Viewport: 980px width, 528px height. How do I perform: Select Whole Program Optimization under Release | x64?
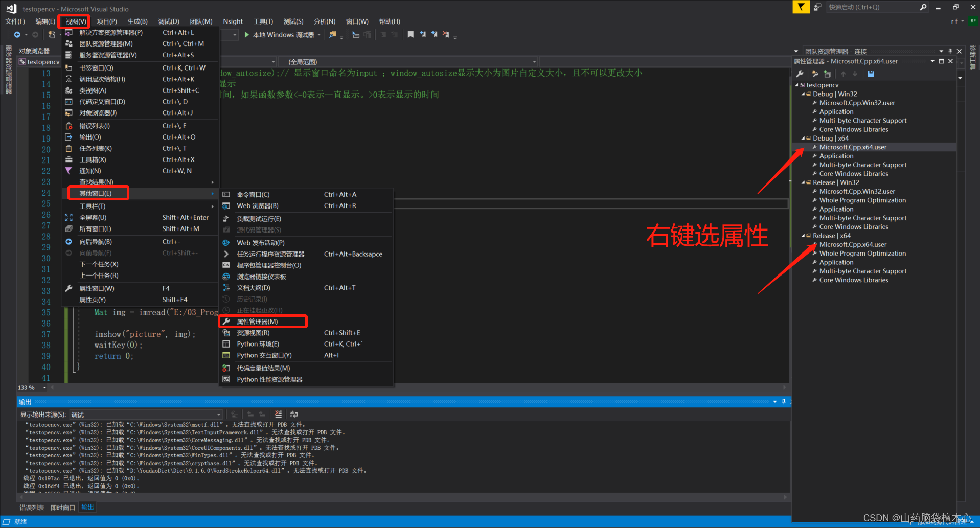[862, 254]
